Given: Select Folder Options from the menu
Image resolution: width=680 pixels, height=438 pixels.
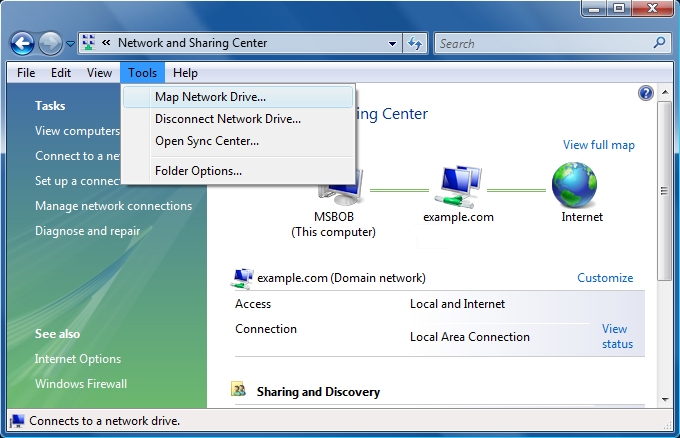Looking at the screenshot, I should [x=238, y=171].
